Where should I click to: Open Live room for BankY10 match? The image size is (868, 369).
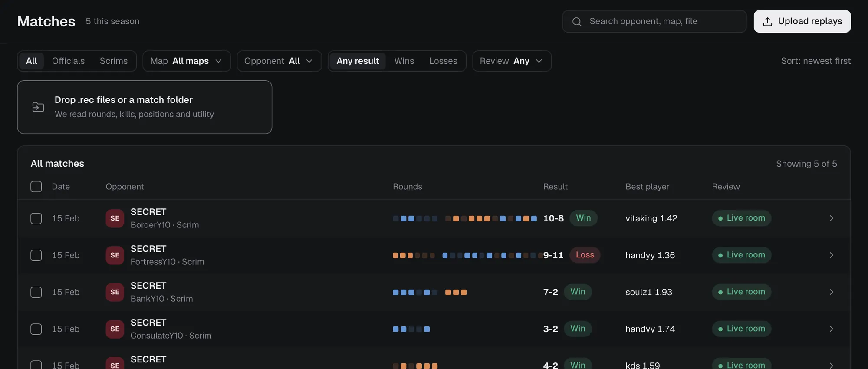741,292
